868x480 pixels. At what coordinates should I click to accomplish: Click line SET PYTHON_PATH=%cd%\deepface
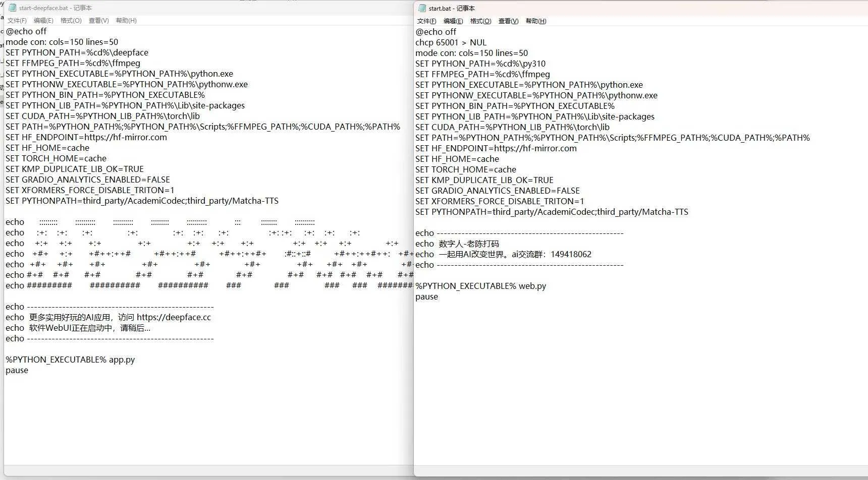(77, 52)
